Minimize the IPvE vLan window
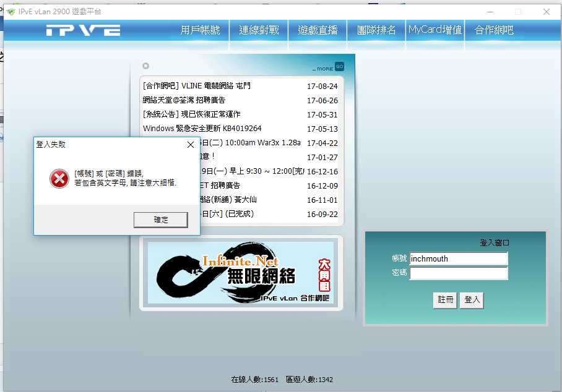 [490, 12]
